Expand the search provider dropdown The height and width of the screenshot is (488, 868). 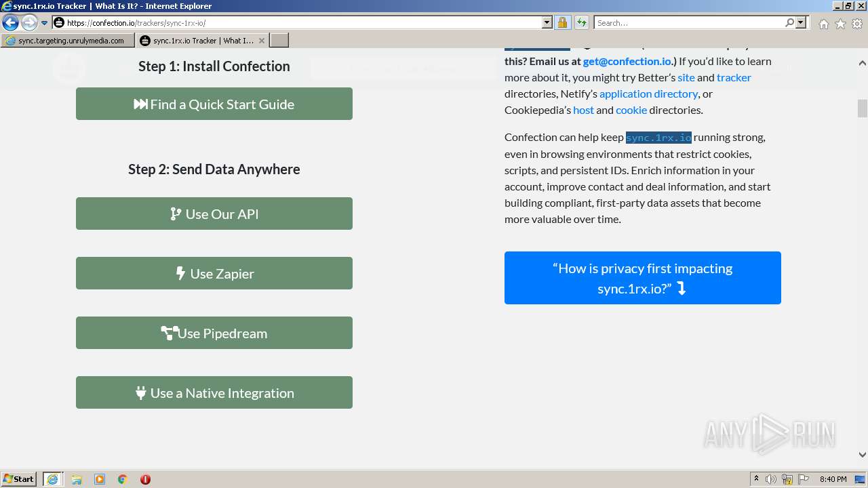(x=801, y=23)
